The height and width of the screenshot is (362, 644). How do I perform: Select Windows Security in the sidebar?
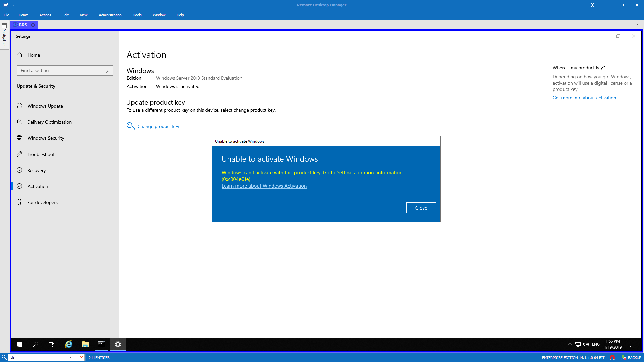pos(46,138)
